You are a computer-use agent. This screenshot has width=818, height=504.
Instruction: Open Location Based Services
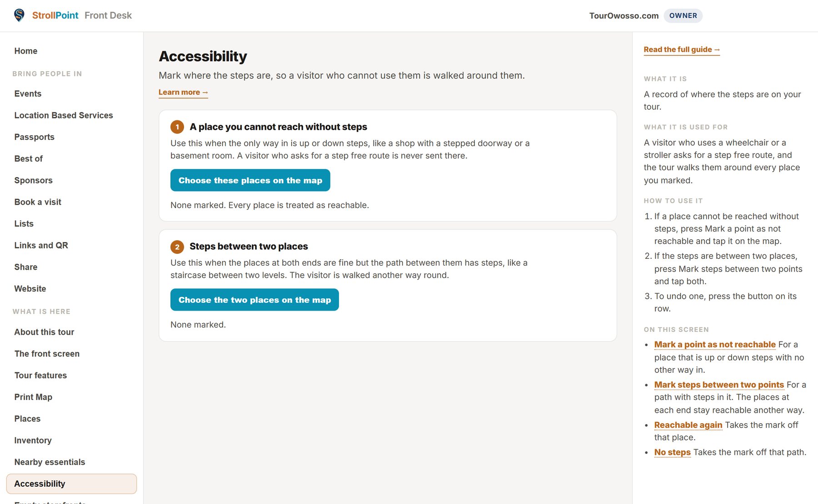tap(64, 115)
